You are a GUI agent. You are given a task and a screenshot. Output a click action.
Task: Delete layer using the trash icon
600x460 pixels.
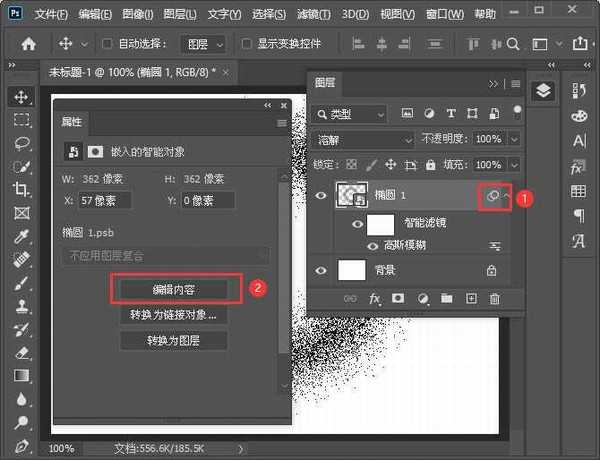tap(495, 299)
